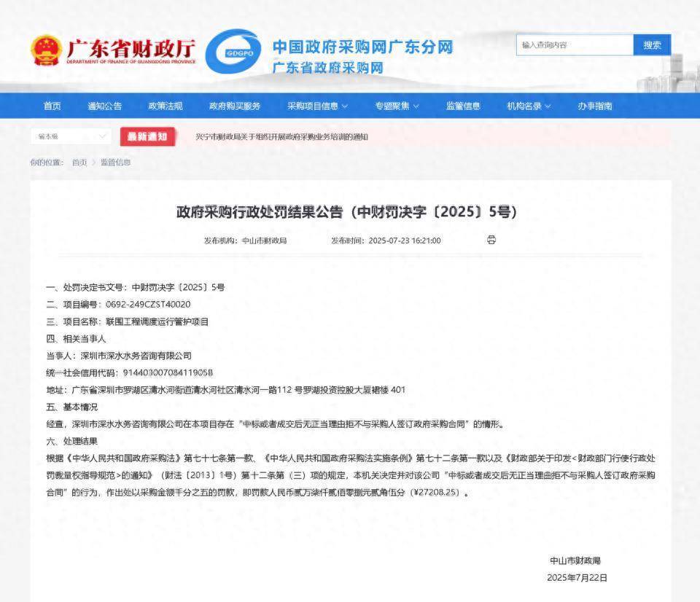Open the 省本级 region dropdown
This screenshot has height=602, width=700.
71,136
